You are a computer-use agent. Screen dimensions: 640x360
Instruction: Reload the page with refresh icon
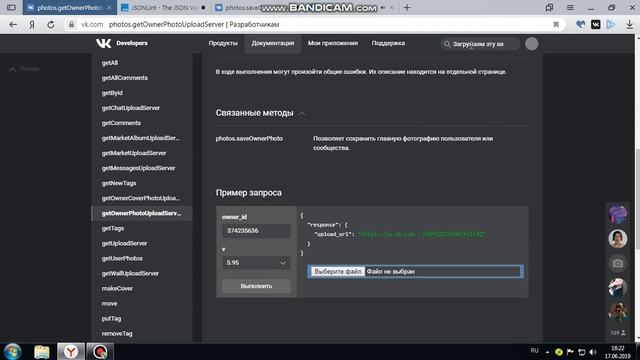pyautogui.click(x=51, y=24)
